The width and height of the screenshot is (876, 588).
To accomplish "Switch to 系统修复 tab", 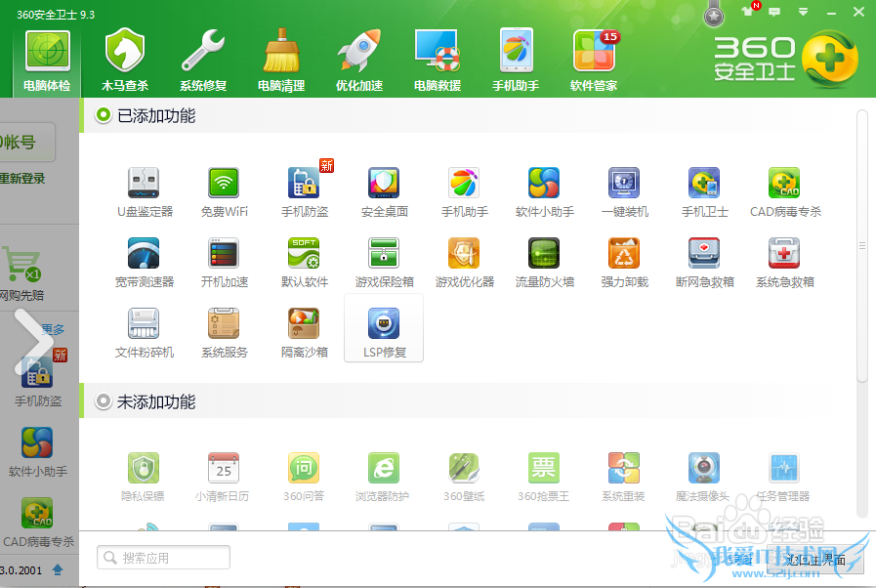I will pos(203,63).
